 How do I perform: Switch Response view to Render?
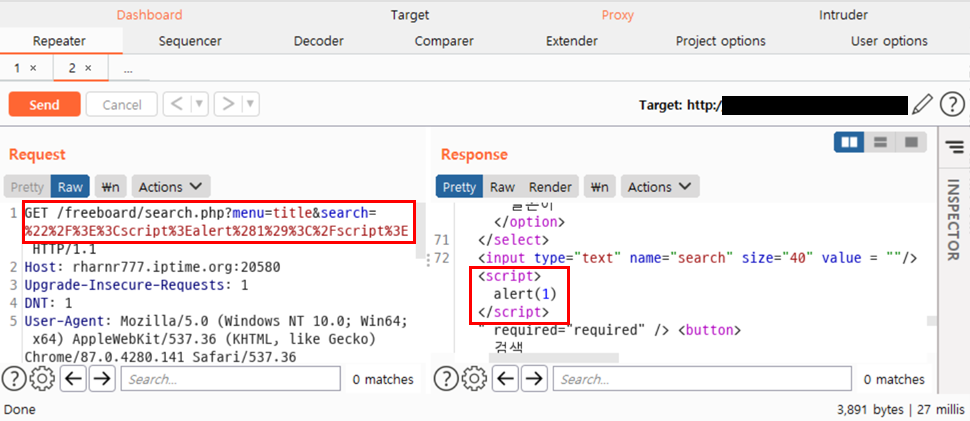pos(550,187)
